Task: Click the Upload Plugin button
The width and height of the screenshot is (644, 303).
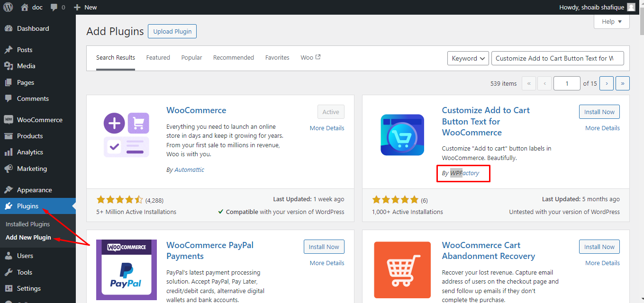Action: point(172,31)
